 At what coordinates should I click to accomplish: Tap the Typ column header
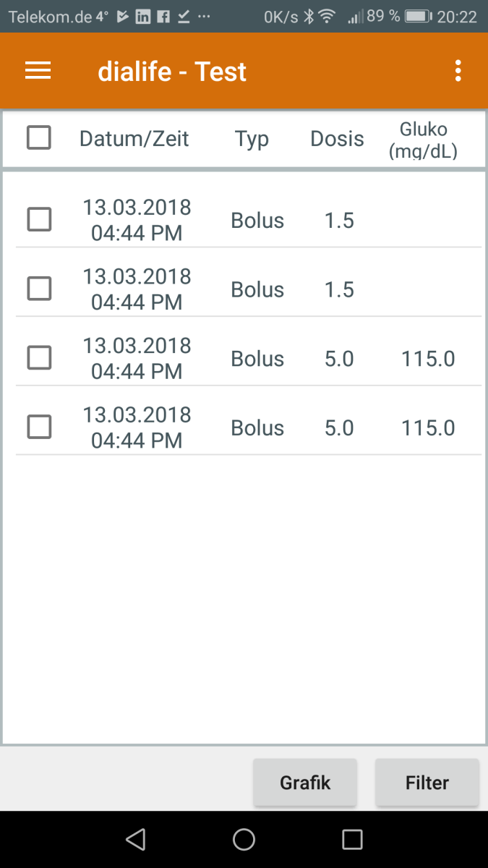(252, 139)
